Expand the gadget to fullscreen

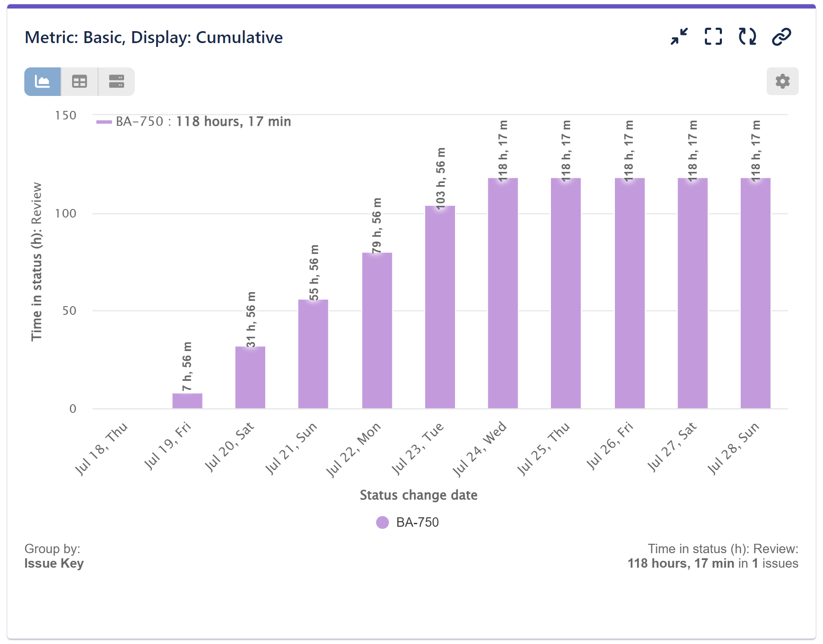[713, 37]
